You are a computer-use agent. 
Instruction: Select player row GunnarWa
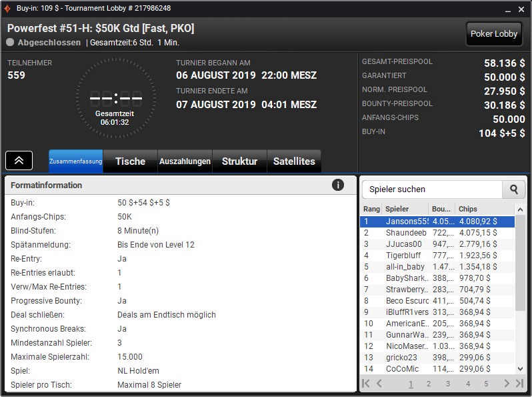437,335
